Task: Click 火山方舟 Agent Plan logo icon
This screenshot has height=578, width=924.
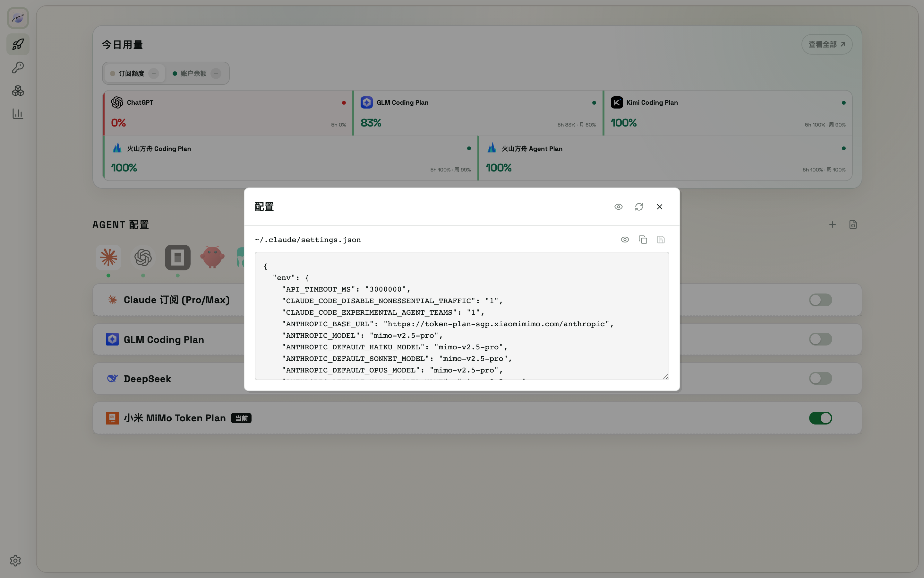Action: (492, 148)
